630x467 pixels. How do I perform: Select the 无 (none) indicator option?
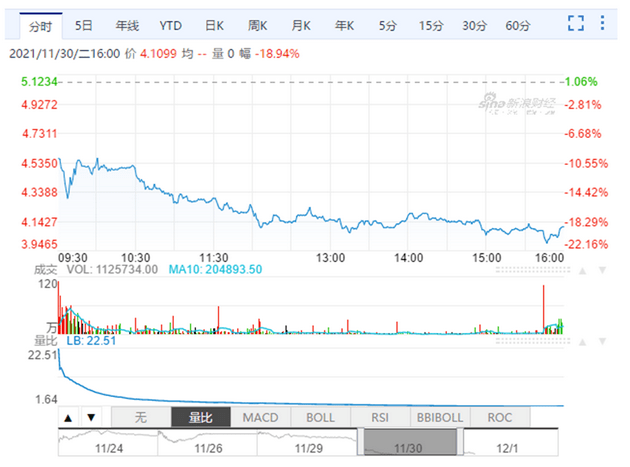point(142,416)
